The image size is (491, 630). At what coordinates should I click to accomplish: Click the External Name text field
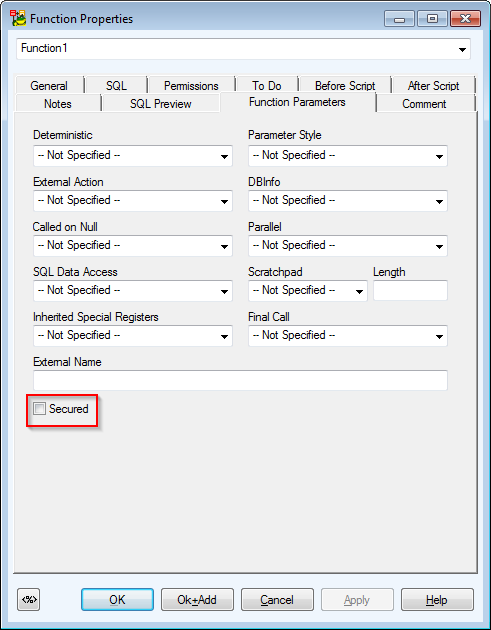tap(240, 380)
